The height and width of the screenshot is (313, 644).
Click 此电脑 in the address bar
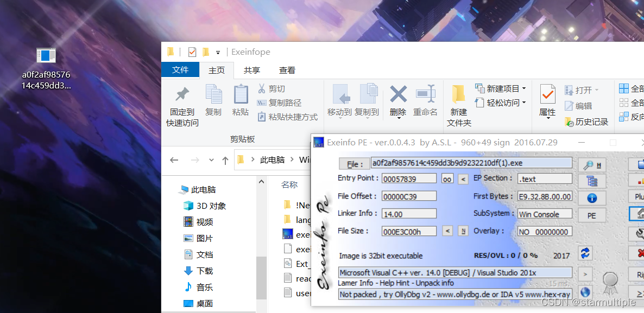272,159
